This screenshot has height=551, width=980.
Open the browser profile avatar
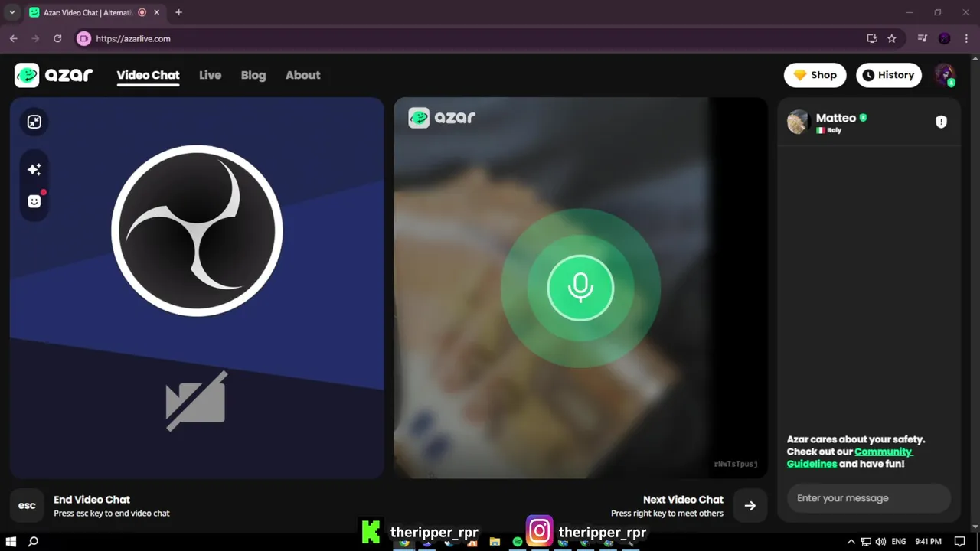pos(945,38)
